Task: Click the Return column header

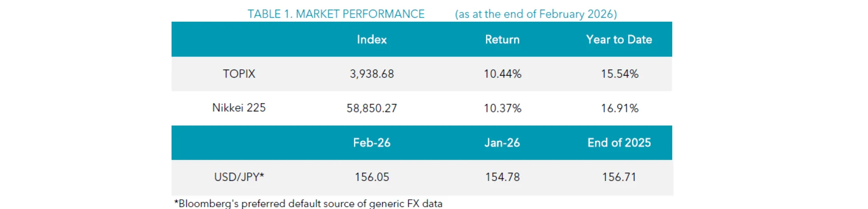Action: click(502, 40)
